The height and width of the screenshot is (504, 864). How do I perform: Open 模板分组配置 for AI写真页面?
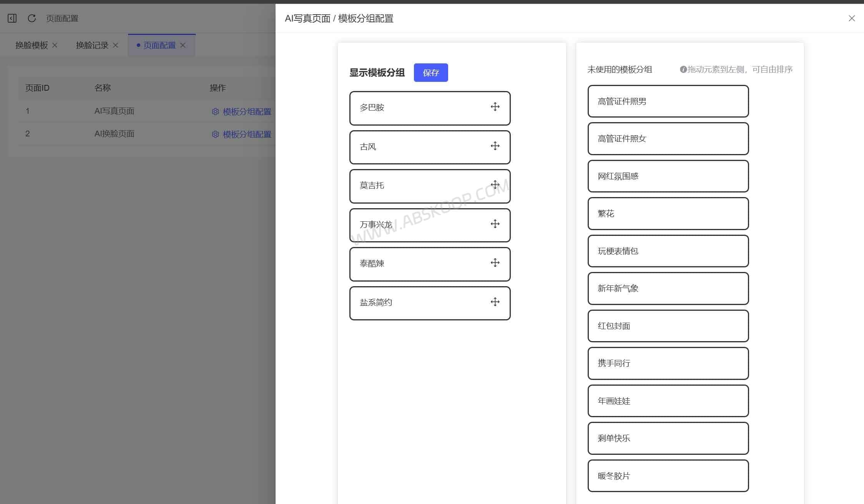coord(242,111)
